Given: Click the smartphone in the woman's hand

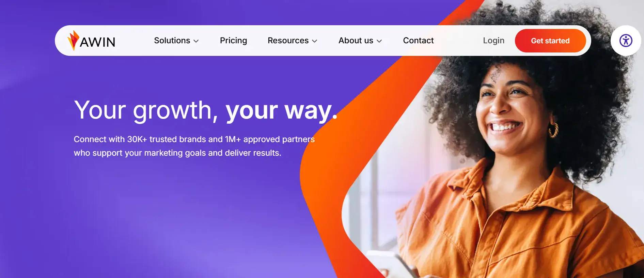Looking at the screenshot, I should pyautogui.click(x=392, y=265).
